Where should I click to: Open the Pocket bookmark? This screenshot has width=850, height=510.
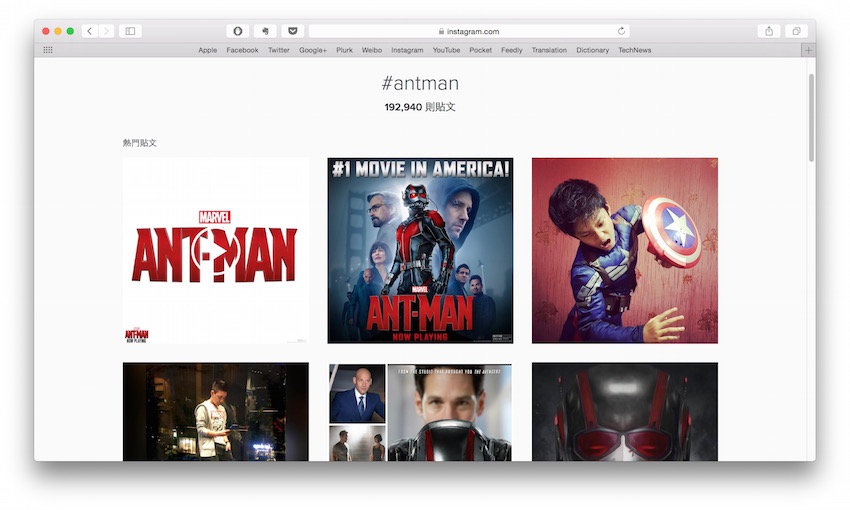[x=481, y=50]
